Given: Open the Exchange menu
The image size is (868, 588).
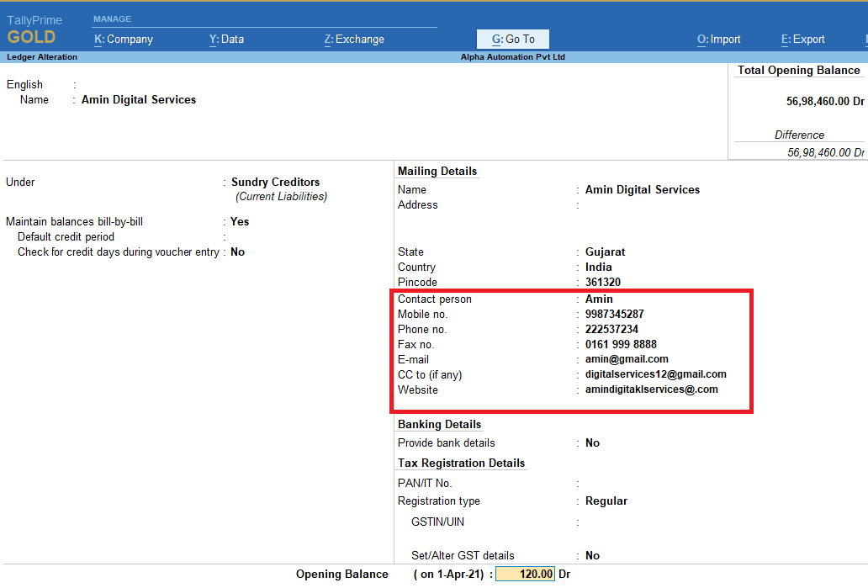Looking at the screenshot, I should point(353,39).
